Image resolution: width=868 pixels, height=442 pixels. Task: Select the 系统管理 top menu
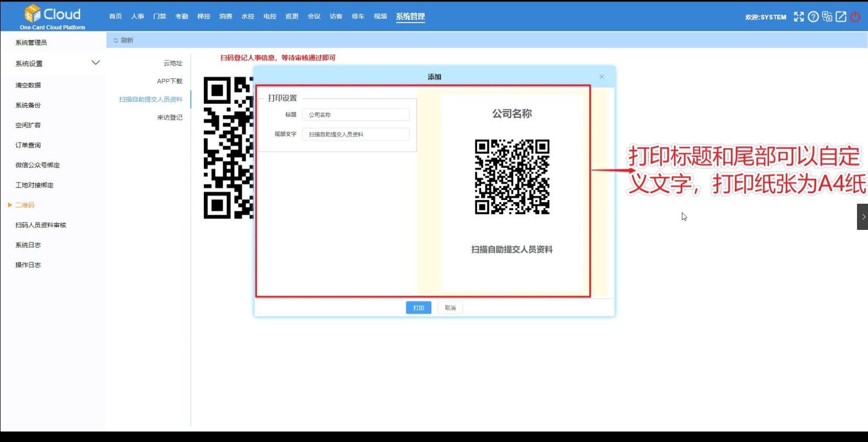(x=410, y=16)
